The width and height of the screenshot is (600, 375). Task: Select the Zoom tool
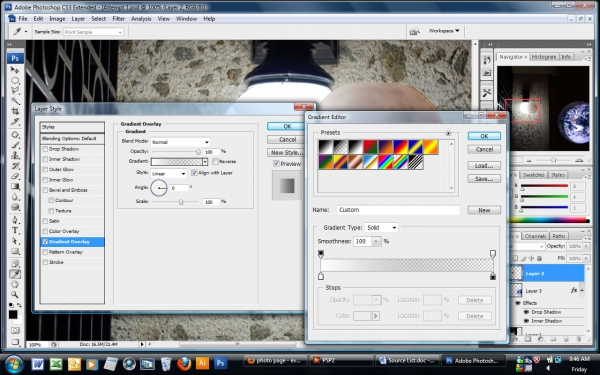coord(15,295)
